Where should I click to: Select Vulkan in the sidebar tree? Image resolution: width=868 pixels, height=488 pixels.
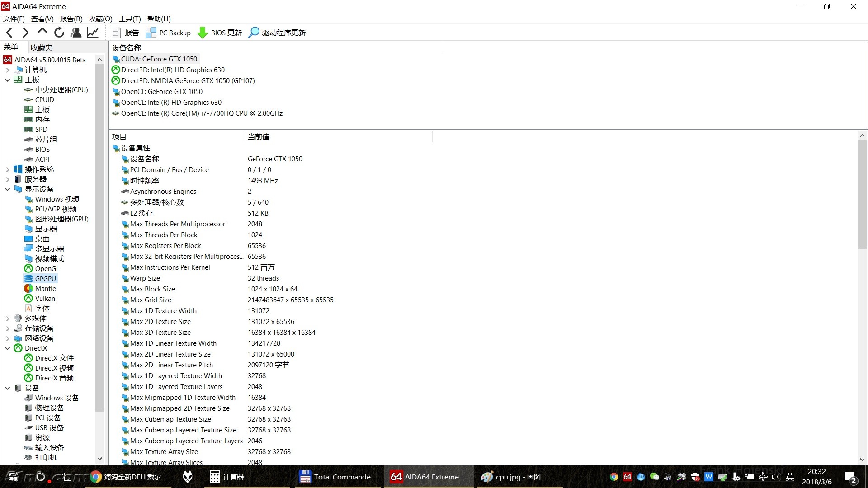pyautogui.click(x=45, y=299)
